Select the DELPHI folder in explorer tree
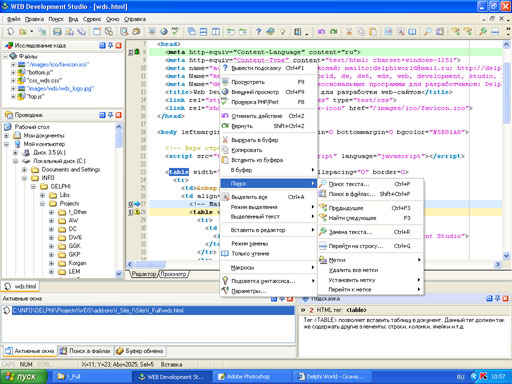Screen dimensions: 512x384 [x=60, y=186]
